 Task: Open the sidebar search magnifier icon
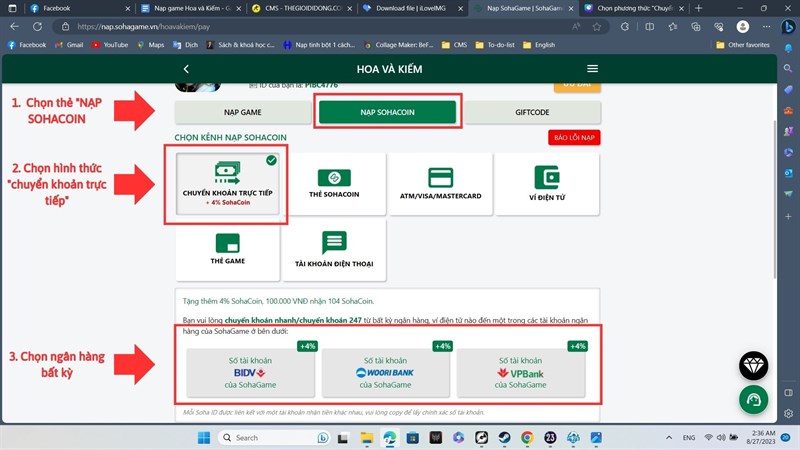tap(788, 68)
